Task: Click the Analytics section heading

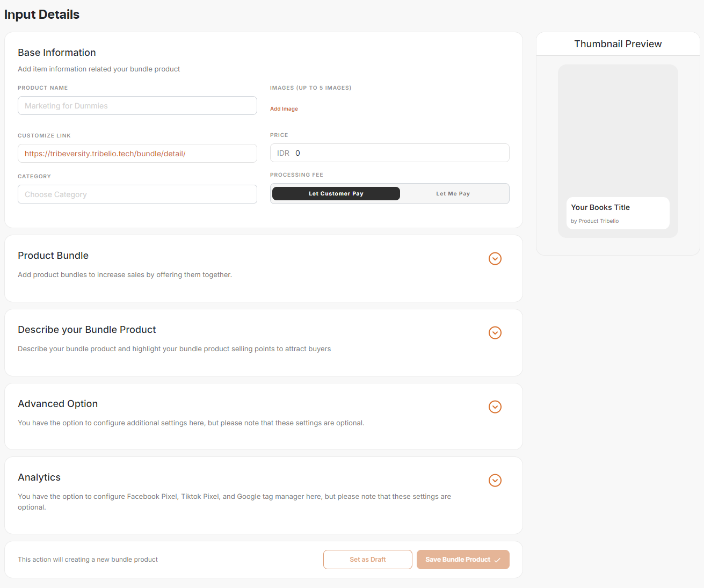Action: click(x=39, y=477)
